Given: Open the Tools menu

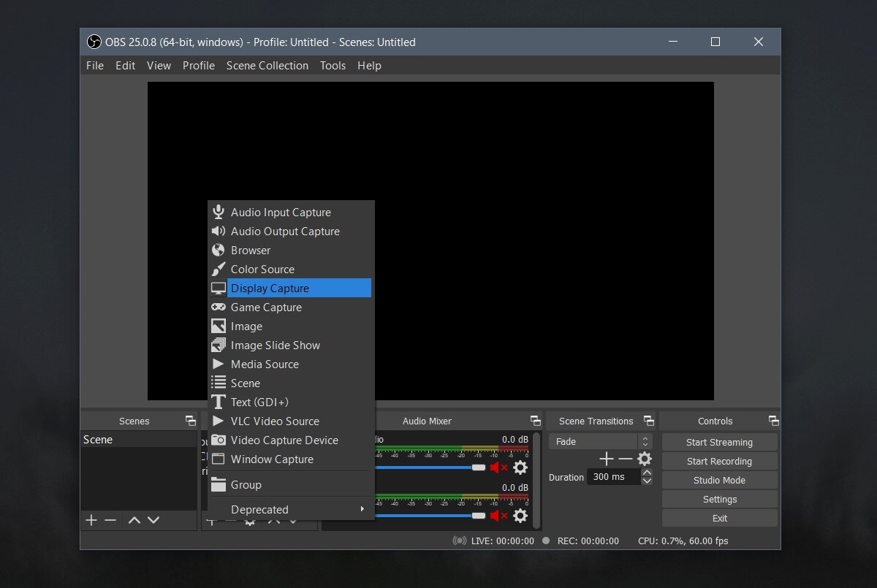Looking at the screenshot, I should click(x=333, y=65).
